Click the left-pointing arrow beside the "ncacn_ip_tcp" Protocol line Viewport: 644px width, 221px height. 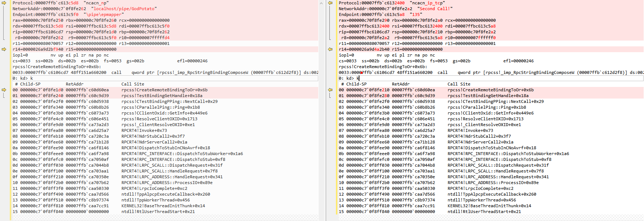tap(330, 3)
